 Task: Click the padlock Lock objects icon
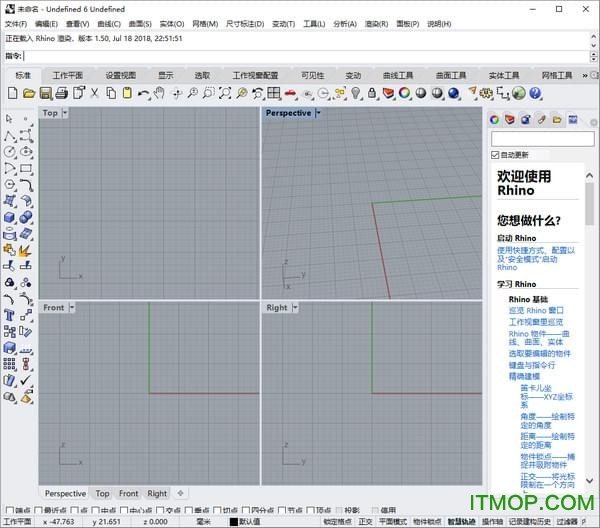[372, 93]
